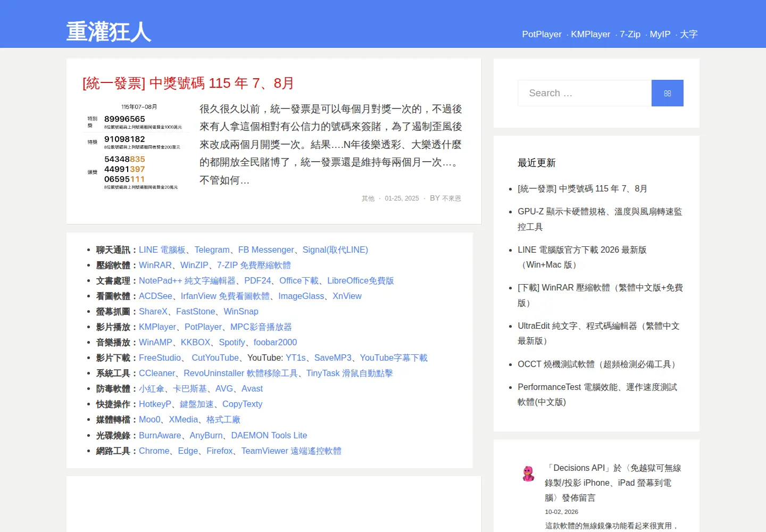Open the article title 中獎號碼 115 年 7、8月
The height and width of the screenshot is (532, 766).
188,83
